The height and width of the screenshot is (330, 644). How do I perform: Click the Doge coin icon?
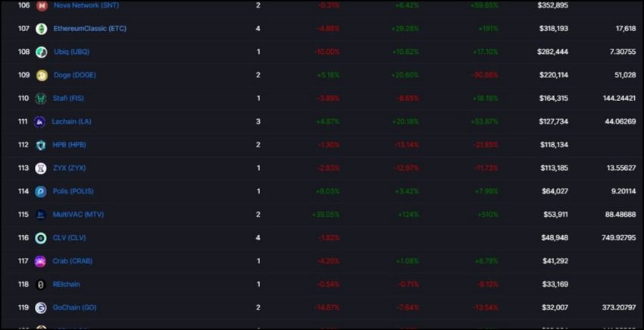coord(42,75)
